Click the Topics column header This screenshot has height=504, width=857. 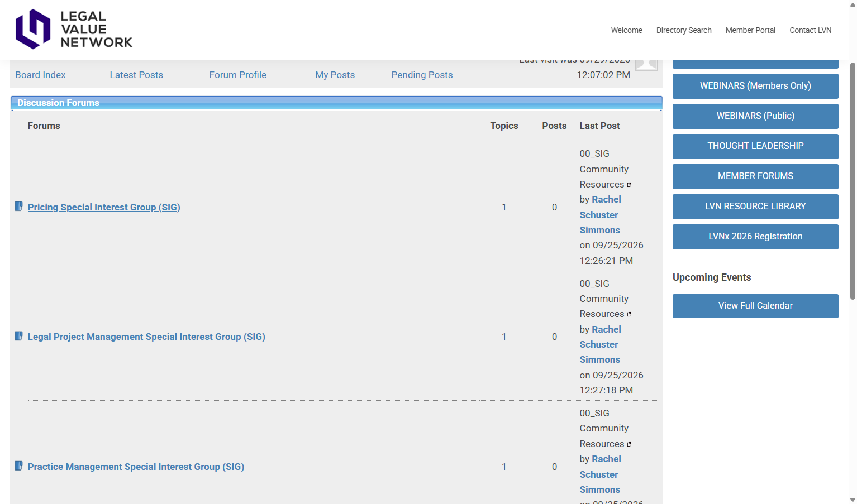coord(504,126)
